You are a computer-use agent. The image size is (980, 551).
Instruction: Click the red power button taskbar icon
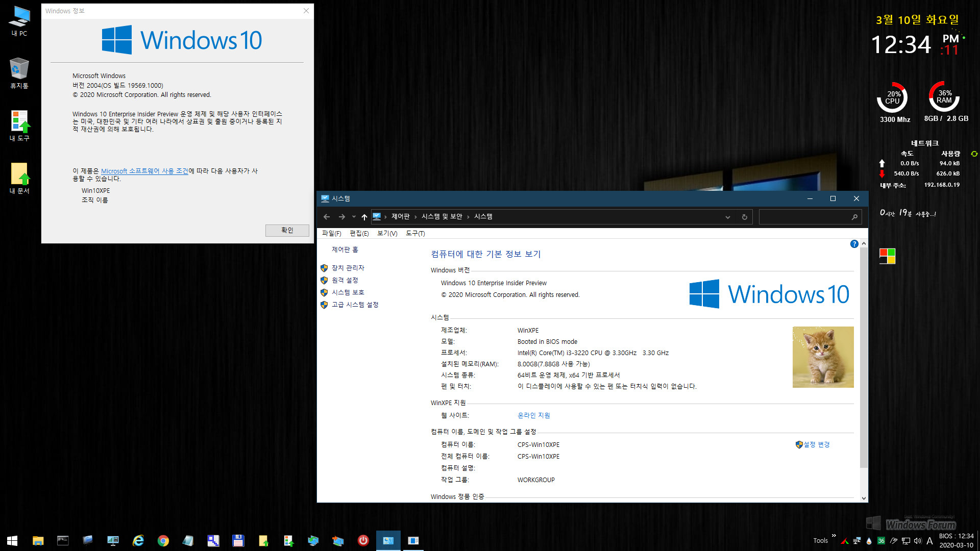[363, 540]
